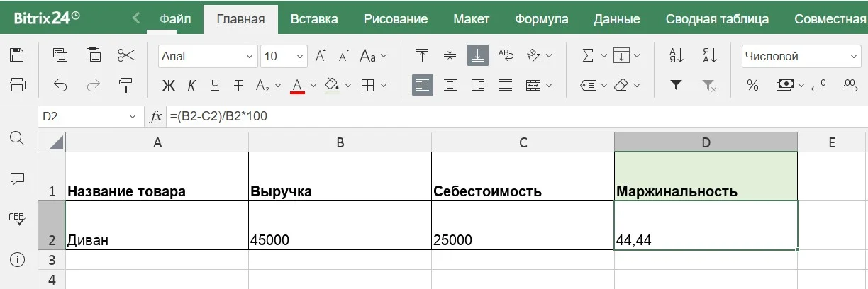Expand the borders dropdown arrow
The width and height of the screenshot is (868, 289).
tap(384, 86)
